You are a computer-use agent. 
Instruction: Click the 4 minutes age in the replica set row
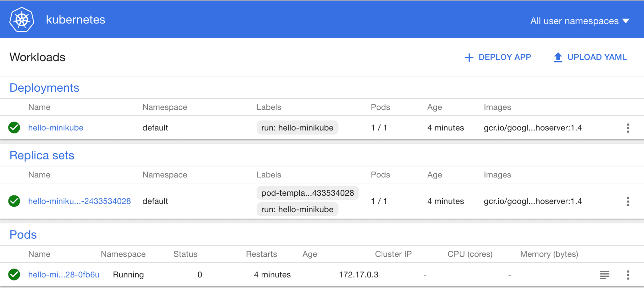[446, 201]
